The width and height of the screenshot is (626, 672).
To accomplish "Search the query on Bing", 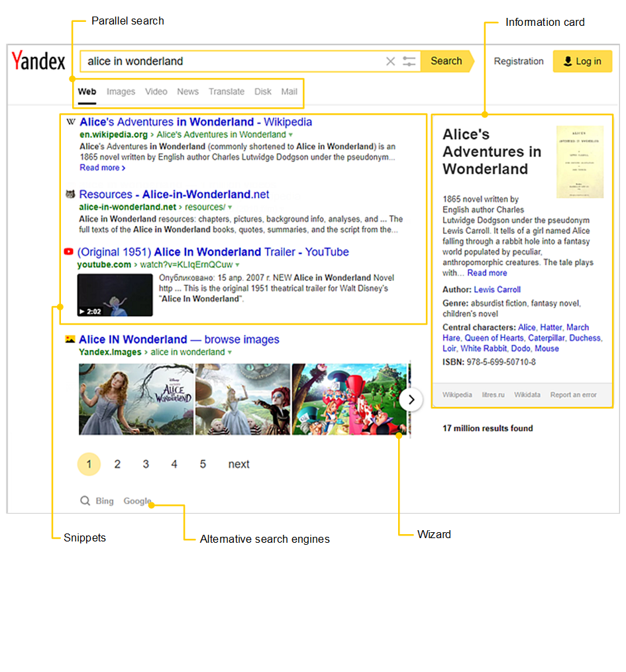I will pyautogui.click(x=105, y=501).
